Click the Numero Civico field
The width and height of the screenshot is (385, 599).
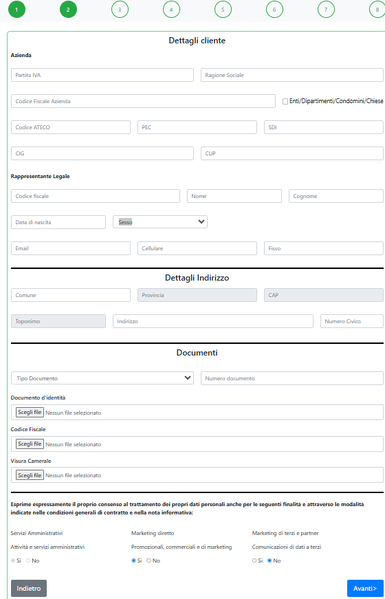352,321
